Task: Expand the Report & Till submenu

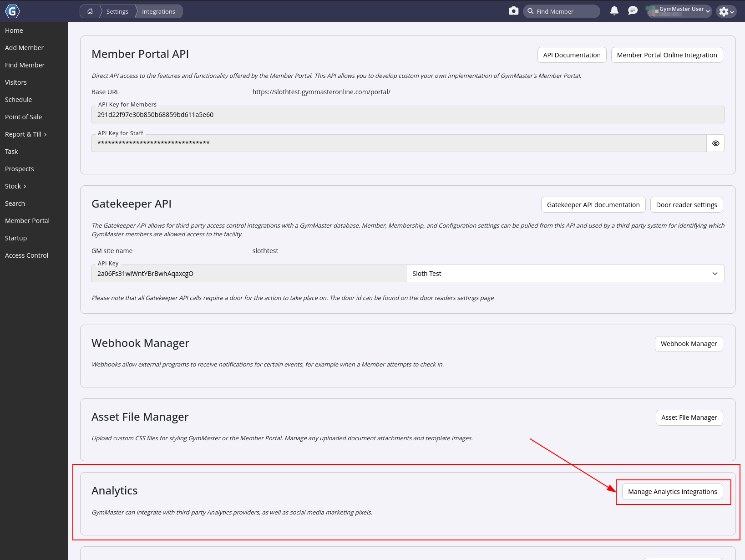Action: pos(26,134)
